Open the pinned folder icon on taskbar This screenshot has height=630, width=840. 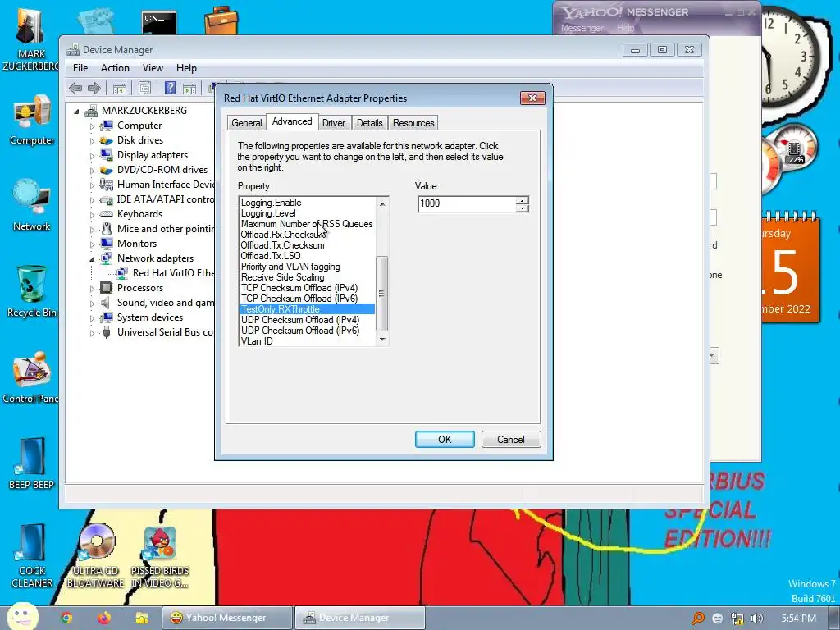coord(141,618)
